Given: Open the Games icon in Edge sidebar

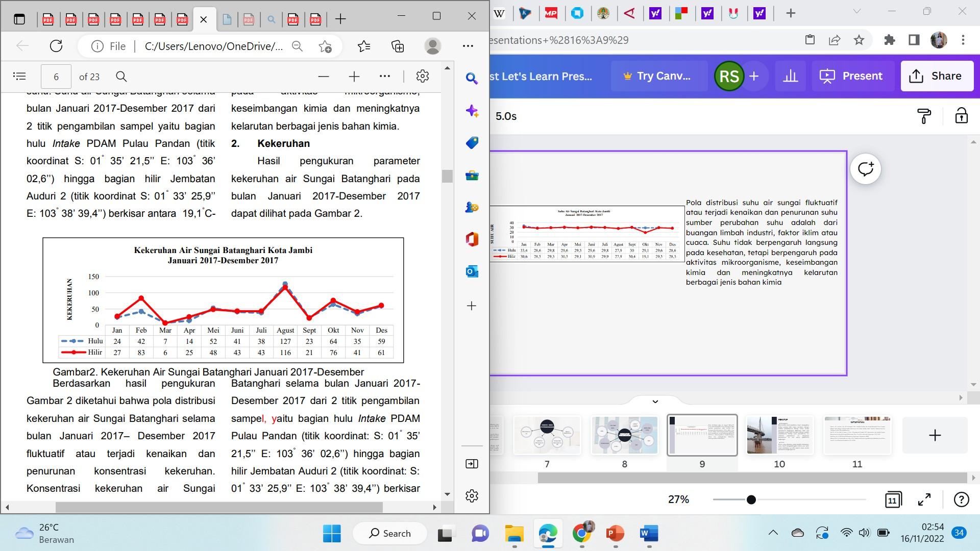Looking at the screenshot, I should click(x=472, y=207).
